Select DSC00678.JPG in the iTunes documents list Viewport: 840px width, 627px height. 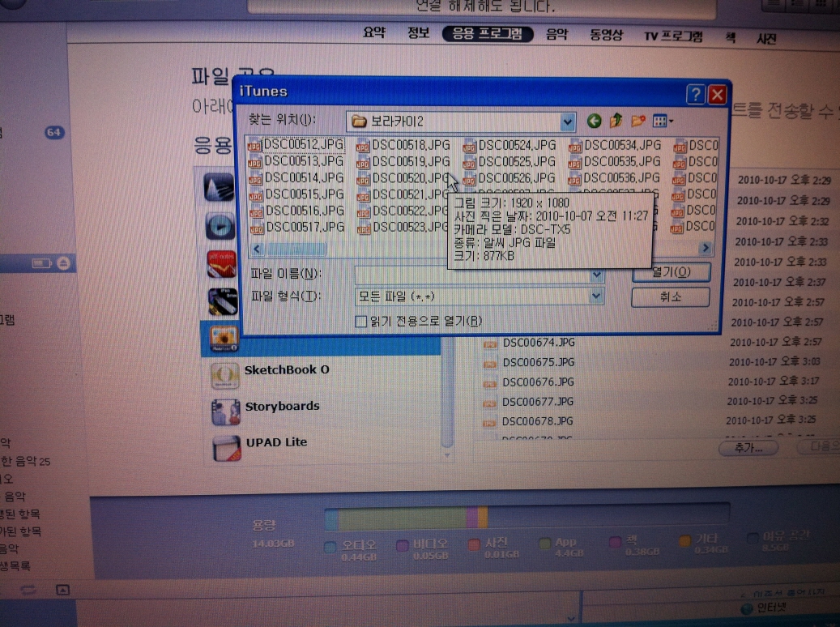coord(537,421)
